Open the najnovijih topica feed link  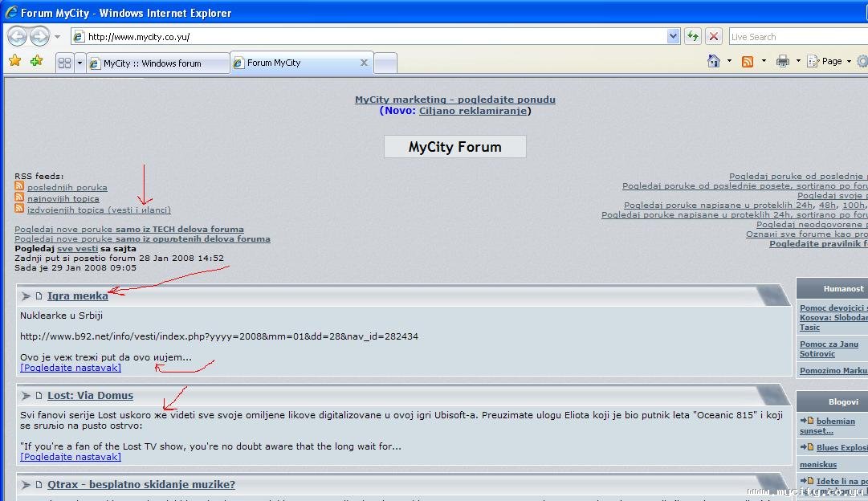click(x=63, y=199)
